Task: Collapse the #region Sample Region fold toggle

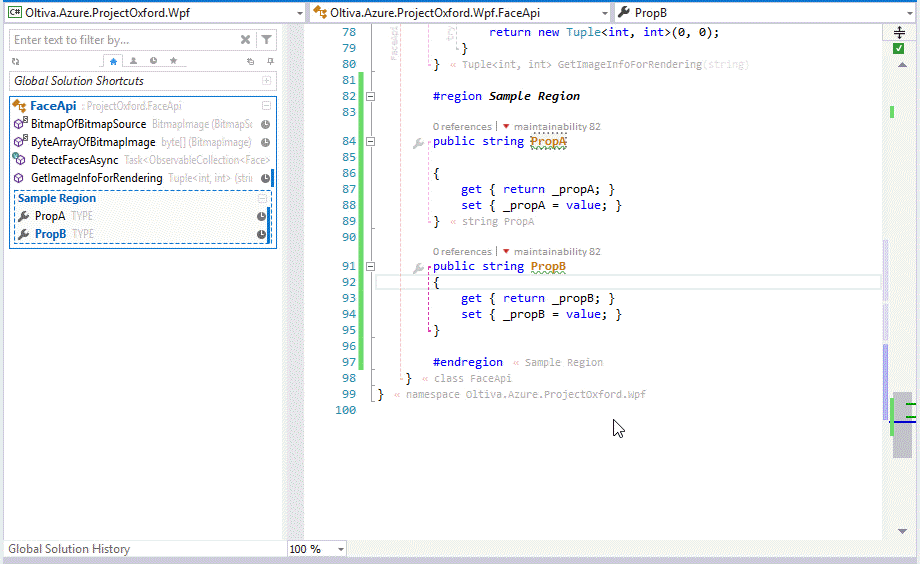Action: pos(371,97)
